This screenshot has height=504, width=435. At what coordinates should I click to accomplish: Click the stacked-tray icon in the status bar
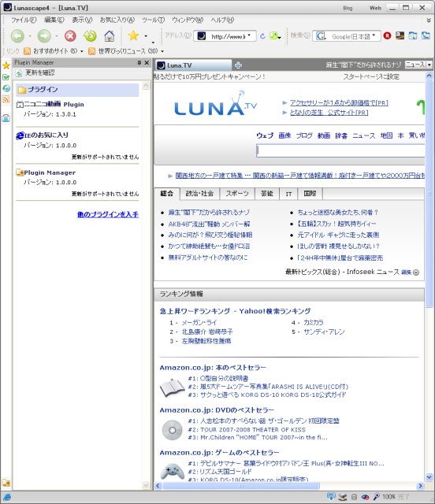pyautogui.click(x=343, y=497)
